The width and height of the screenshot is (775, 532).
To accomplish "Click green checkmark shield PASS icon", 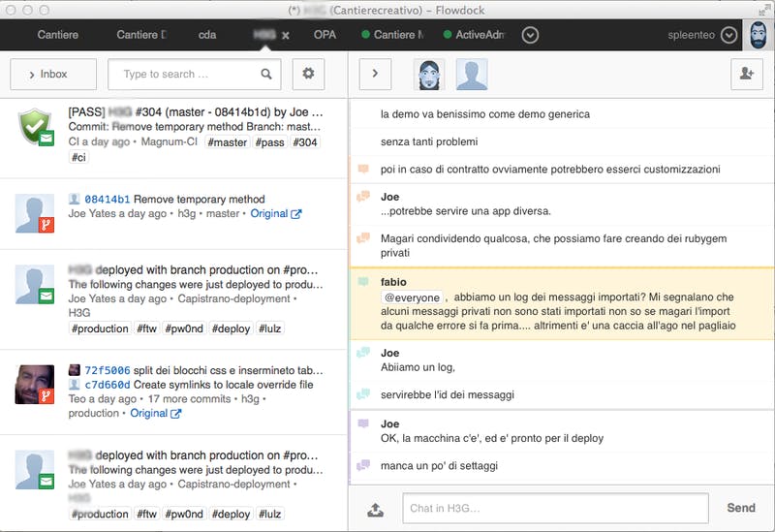I will click(x=36, y=127).
